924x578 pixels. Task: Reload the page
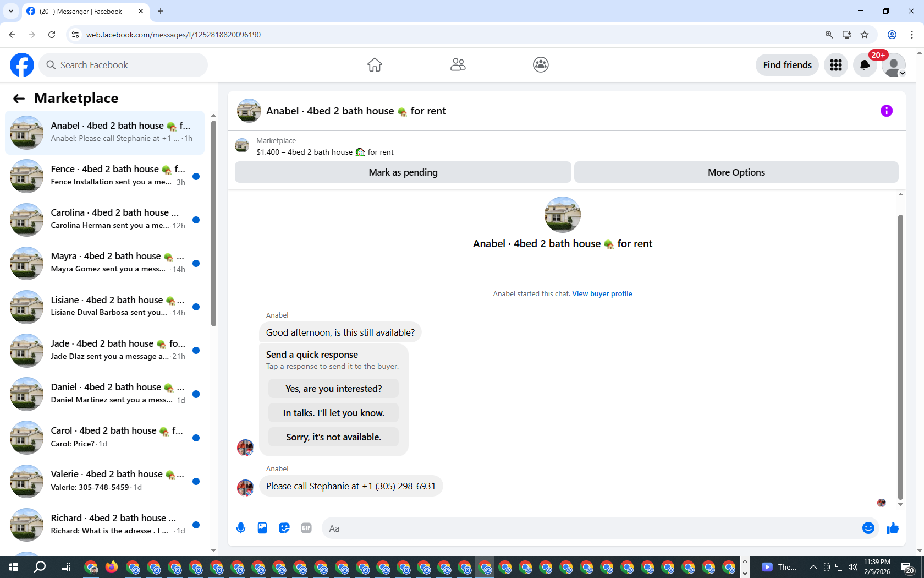[x=52, y=35]
